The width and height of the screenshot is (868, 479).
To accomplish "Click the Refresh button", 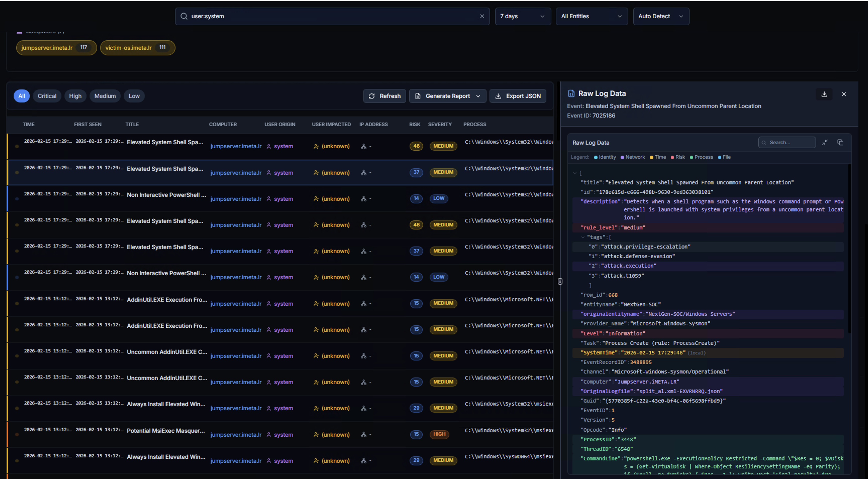I will pos(384,96).
